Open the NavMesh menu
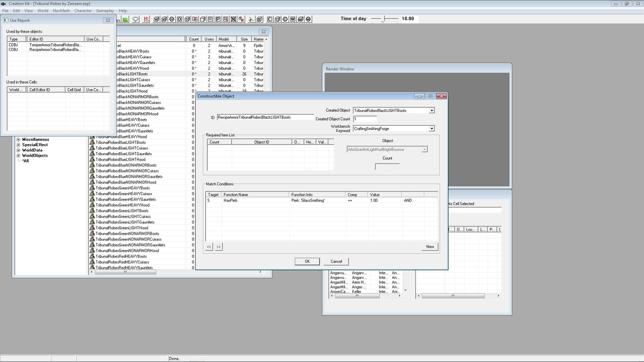The width and height of the screenshot is (644, 362). pos(61,11)
